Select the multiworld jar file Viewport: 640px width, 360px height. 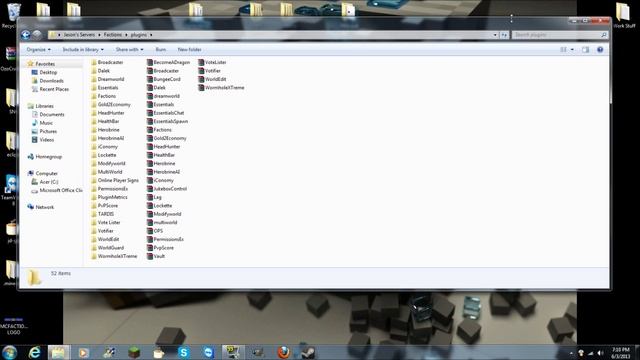[162, 222]
